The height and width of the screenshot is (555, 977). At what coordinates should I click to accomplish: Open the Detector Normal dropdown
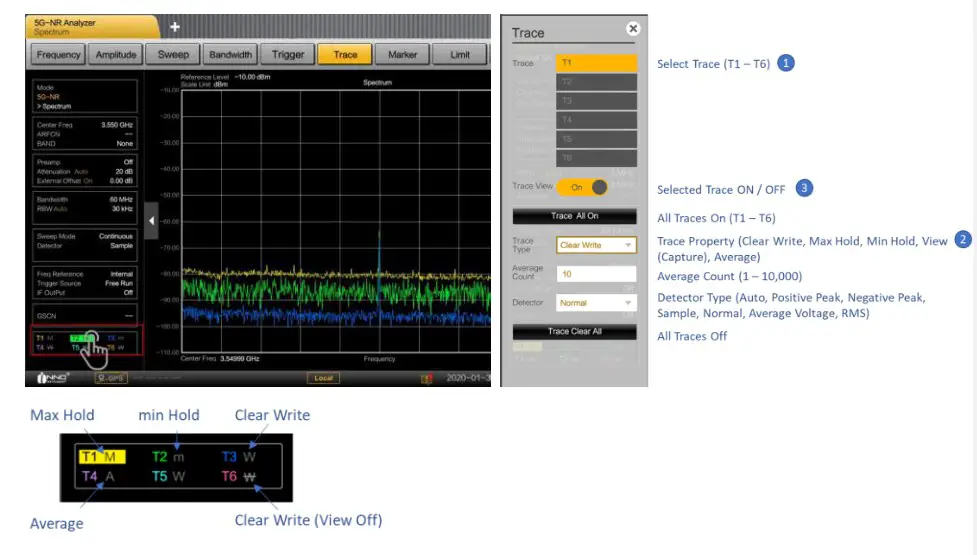[596, 303]
